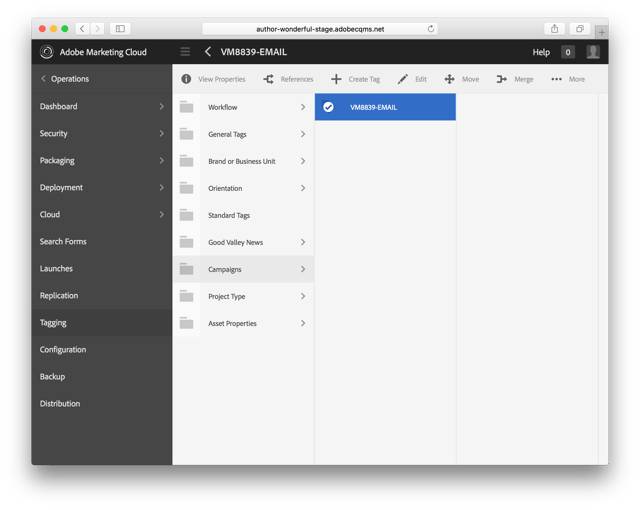Image resolution: width=640 pixels, height=510 pixels.
Task: Open the More ellipsis icon
Action: click(556, 79)
